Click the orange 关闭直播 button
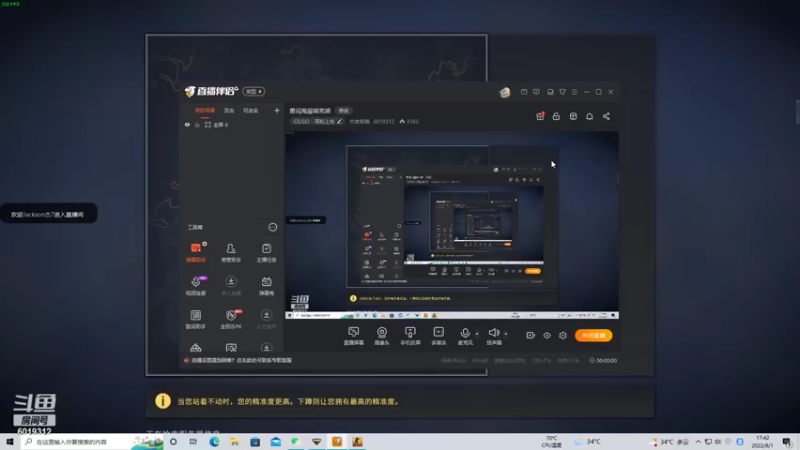Viewport: 800px width, 450px height. (593, 335)
